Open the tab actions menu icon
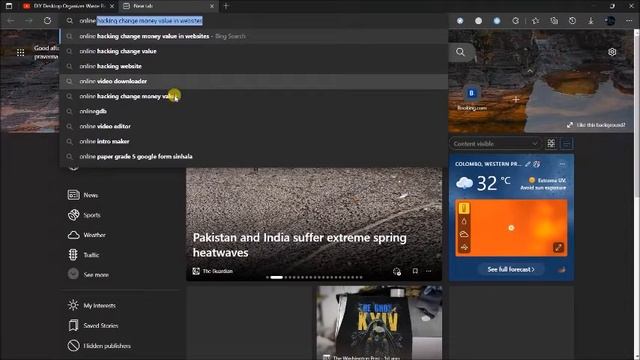Screen dimensions: 640x360 click(9, 6)
